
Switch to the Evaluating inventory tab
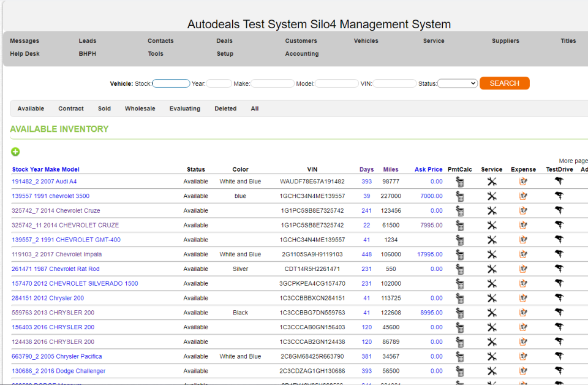(x=185, y=109)
